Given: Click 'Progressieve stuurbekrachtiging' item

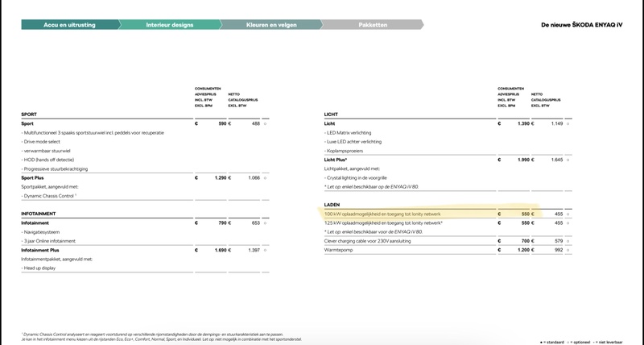Looking at the screenshot, I should (x=55, y=168).
